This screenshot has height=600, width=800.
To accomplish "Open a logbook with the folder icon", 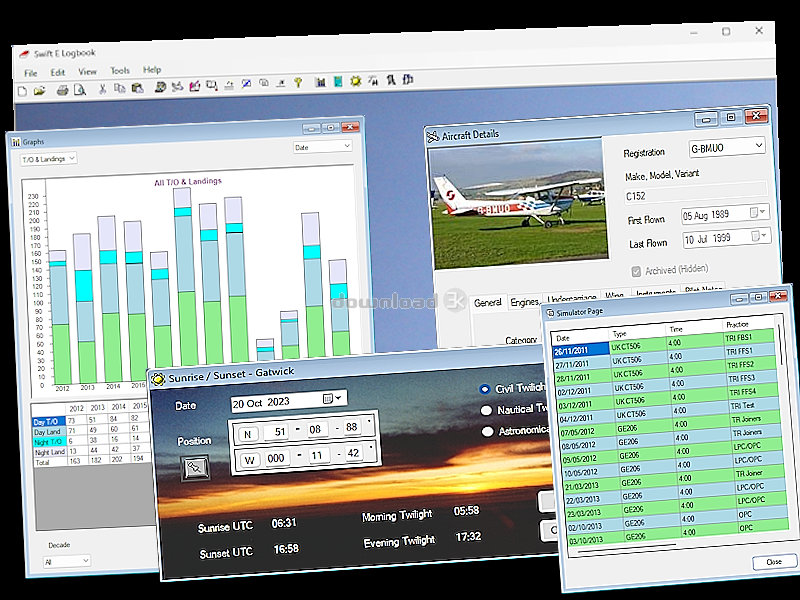I will [39, 91].
